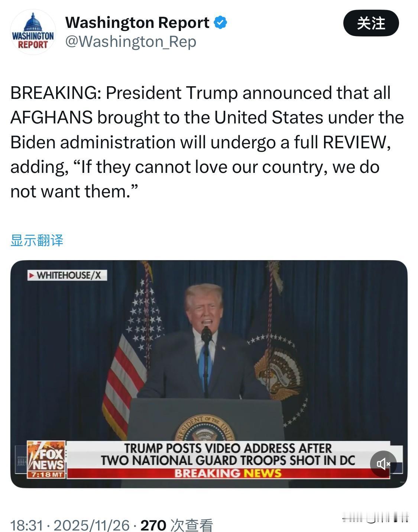Tap the 关注 follow button
418x532 pixels.
tap(371, 23)
